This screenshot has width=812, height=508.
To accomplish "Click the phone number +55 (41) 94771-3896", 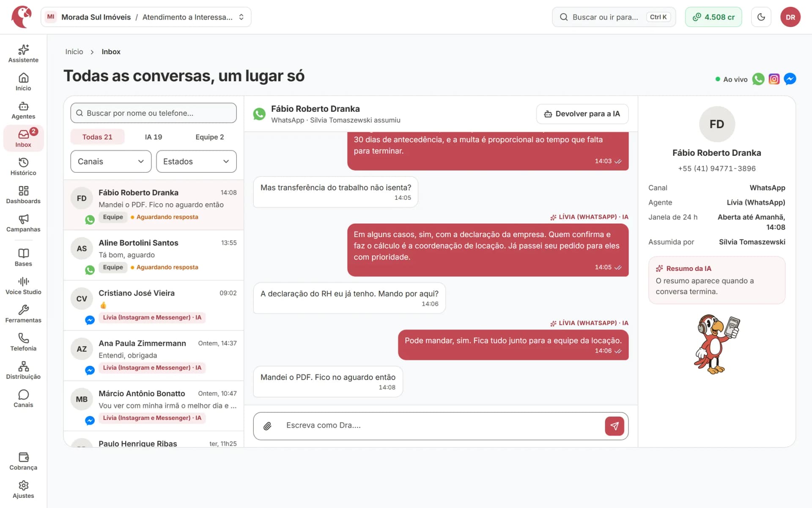I will point(717,168).
